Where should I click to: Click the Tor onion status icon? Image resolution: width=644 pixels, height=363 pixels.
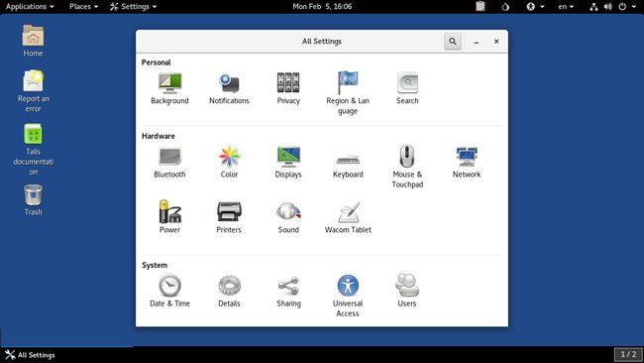[505, 7]
